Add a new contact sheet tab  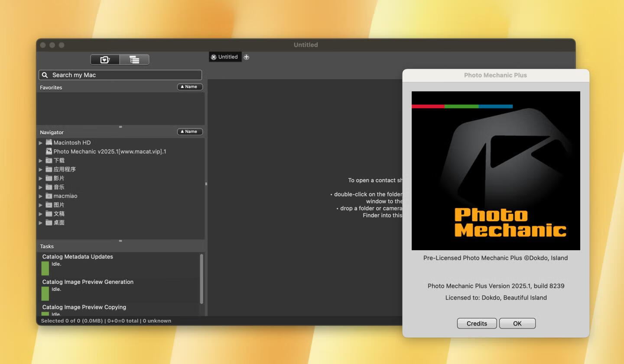pos(247,57)
